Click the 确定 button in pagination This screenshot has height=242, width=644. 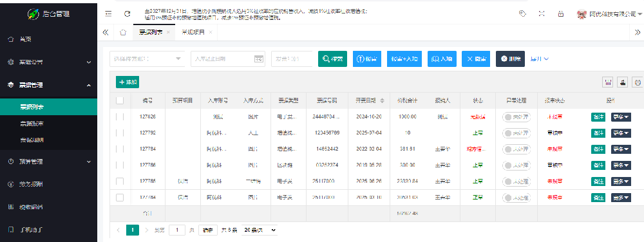tap(208, 230)
